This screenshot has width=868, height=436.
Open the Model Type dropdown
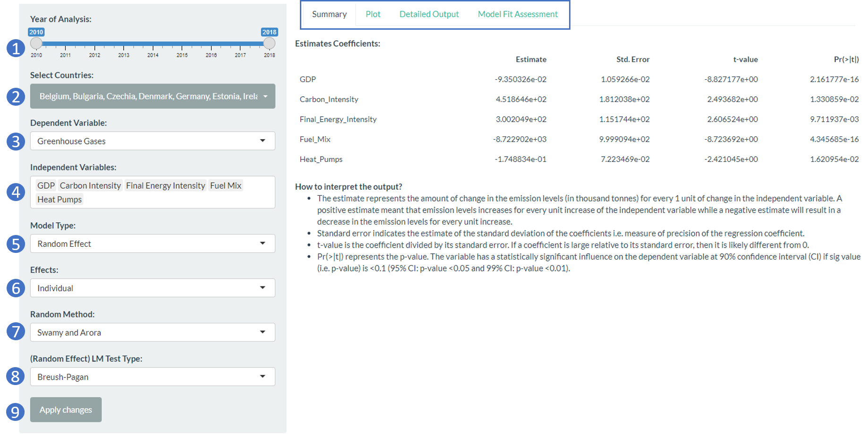[x=153, y=244]
